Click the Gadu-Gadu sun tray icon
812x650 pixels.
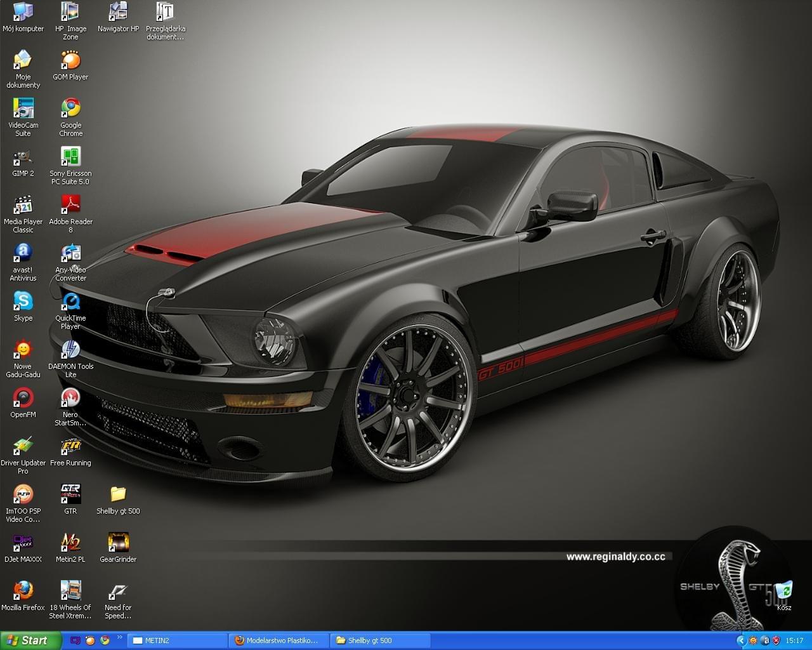753,641
